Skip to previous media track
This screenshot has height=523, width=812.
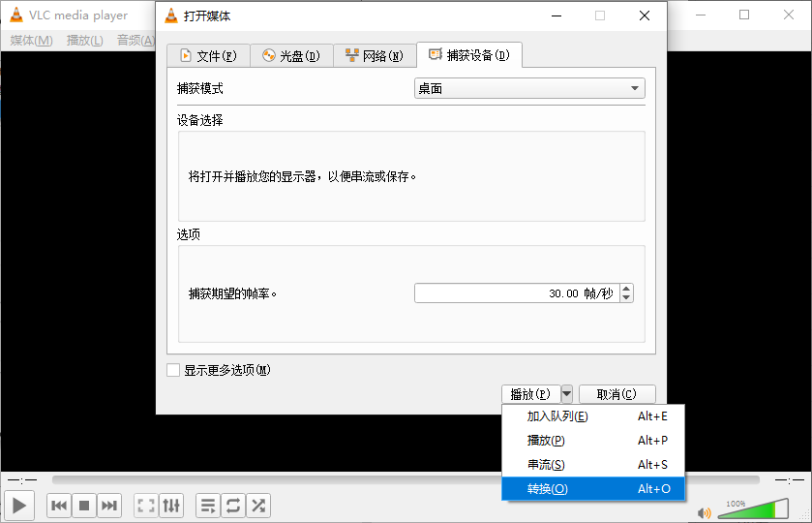[59, 506]
